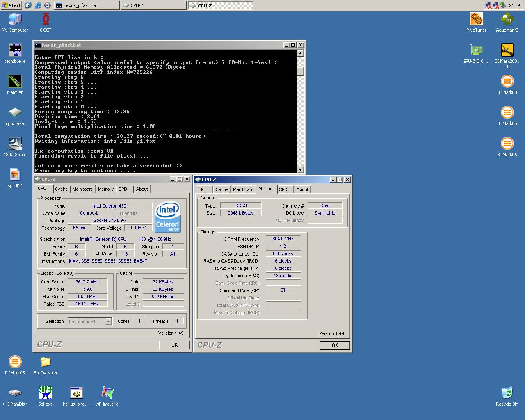
Task: Click the Multiplier value x 9.0
Action: pyautogui.click(x=87, y=289)
